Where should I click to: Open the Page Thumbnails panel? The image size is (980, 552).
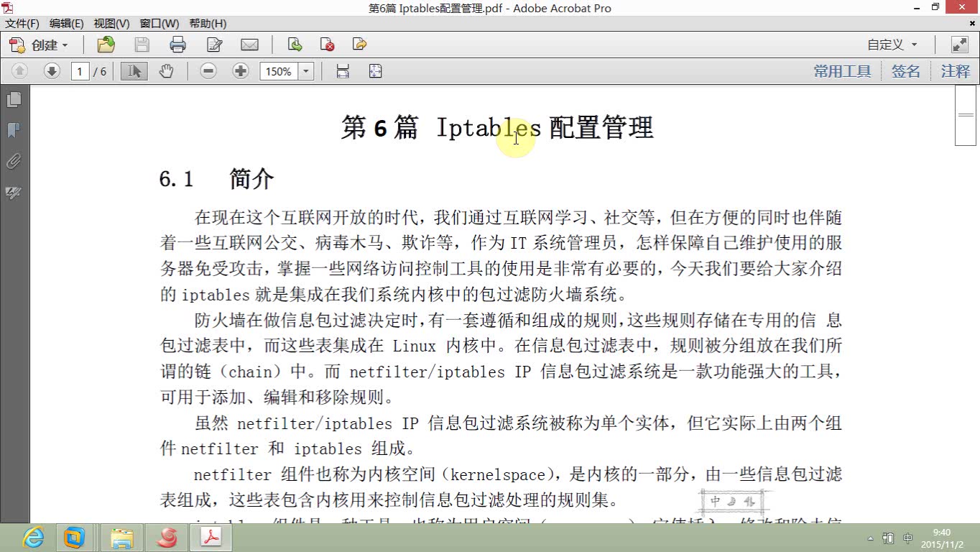tap(13, 100)
